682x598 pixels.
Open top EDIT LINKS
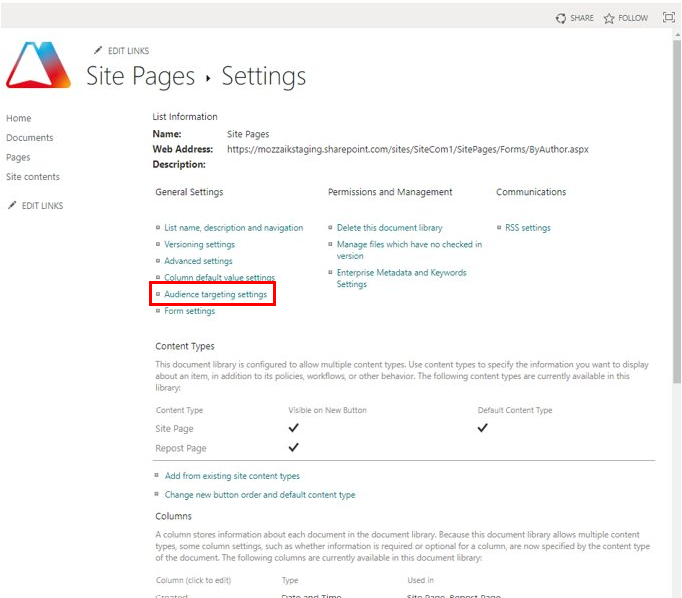(x=128, y=51)
